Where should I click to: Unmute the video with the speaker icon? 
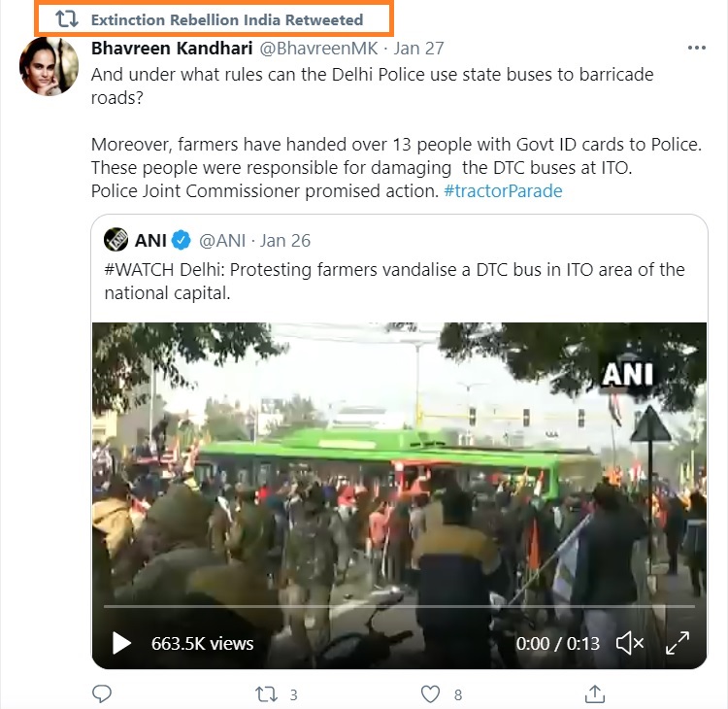click(x=630, y=642)
